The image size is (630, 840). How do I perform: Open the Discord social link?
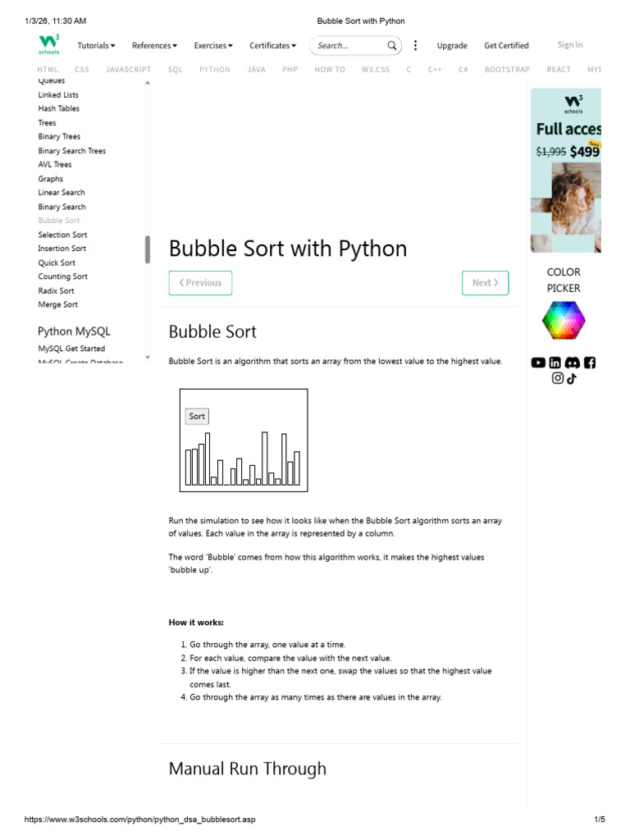(x=573, y=363)
